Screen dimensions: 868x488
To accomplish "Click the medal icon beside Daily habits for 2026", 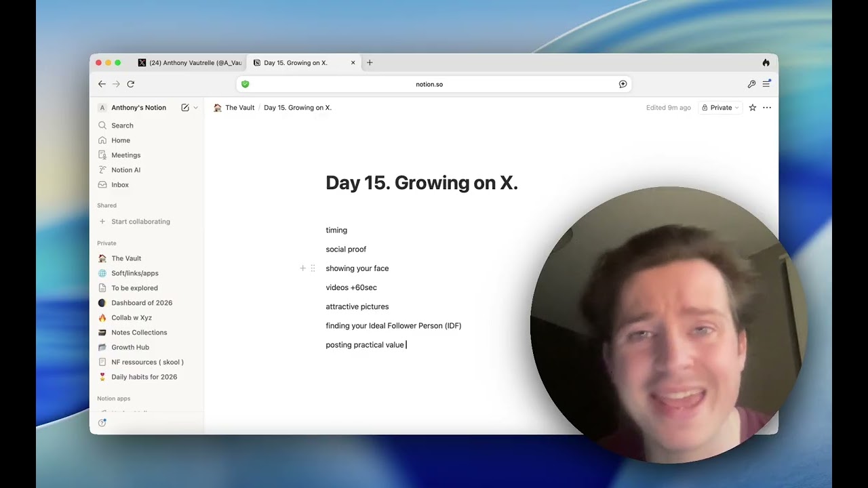I will [x=102, y=377].
